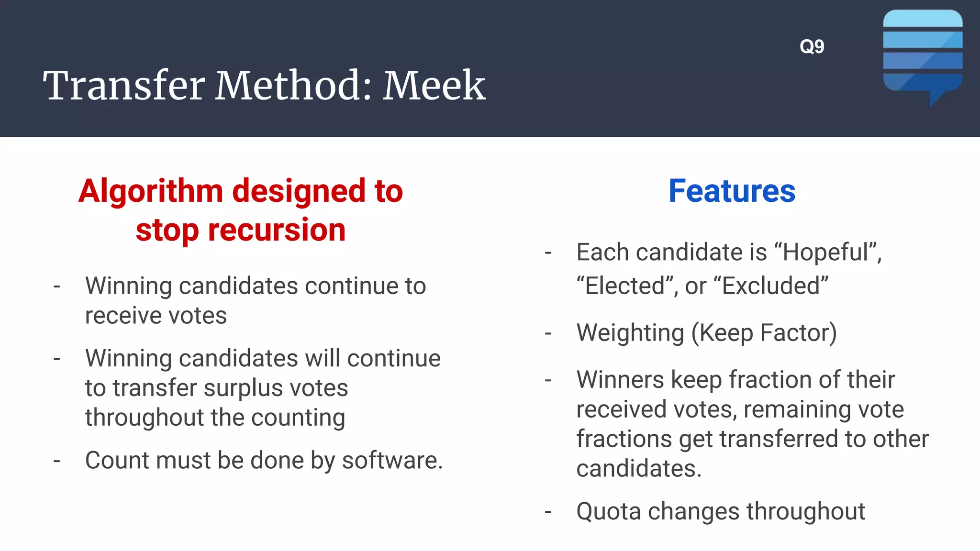Screen dimensions: 980x551
Task: Select the 'Weighting (Keep Factor)' bullet
Action: 707,333
